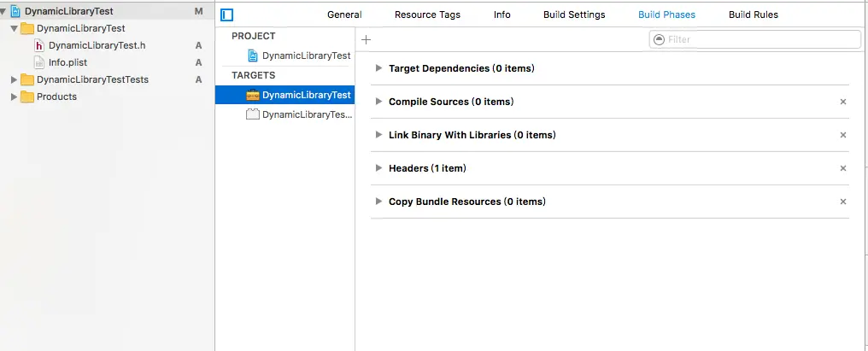Select the highlighted DynamicLibraryTest target
Viewport: 868px width, 351px height.
(285, 96)
